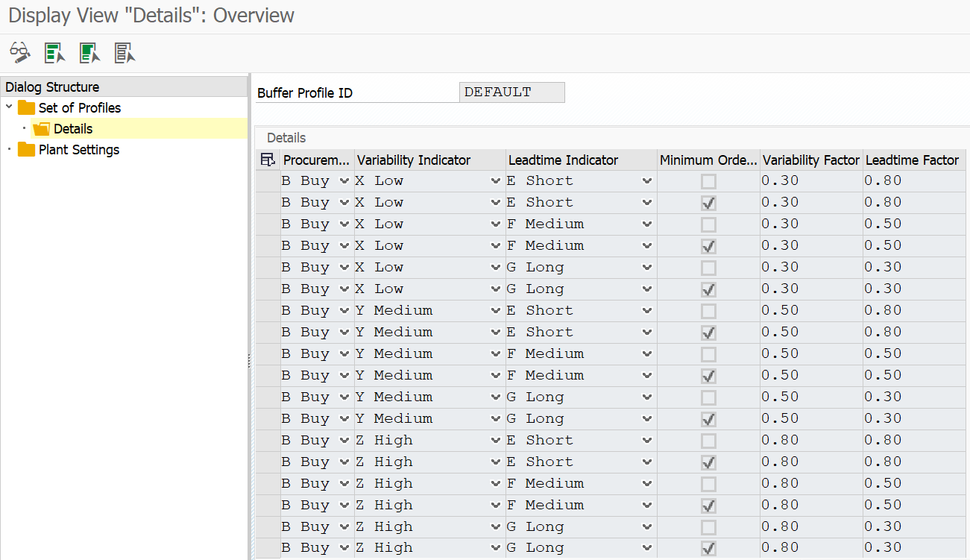Screen dimensions: 970x560
Task: Click the Minimum Orde... column header
Action: pyautogui.click(x=708, y=160)
